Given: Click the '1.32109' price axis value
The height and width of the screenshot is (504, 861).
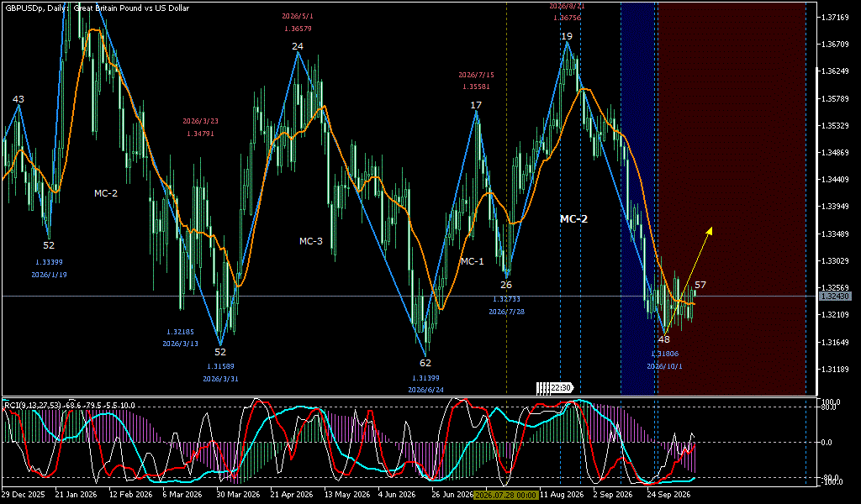Looking at the screenshot, I should 835,315.
